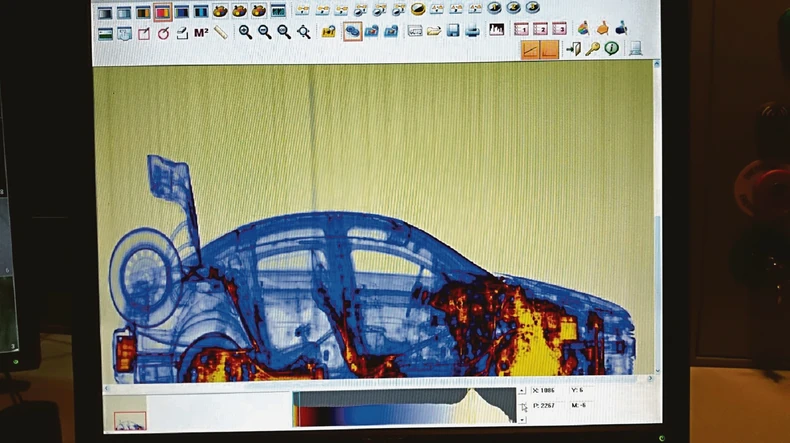
Task: Click the color gradient histogram bar
Action: [400, 410]
